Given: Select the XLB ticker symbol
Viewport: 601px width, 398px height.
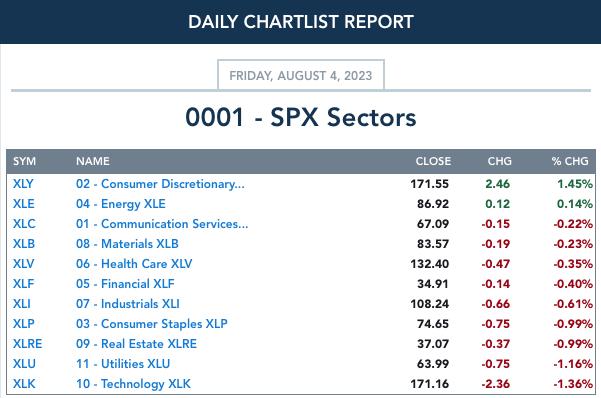Looking at the screenshot, I should (24, 243).
